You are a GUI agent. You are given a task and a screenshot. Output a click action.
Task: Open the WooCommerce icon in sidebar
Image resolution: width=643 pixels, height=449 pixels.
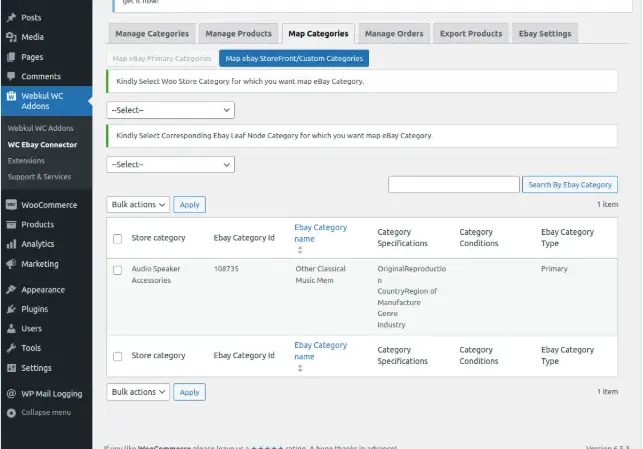11,204
